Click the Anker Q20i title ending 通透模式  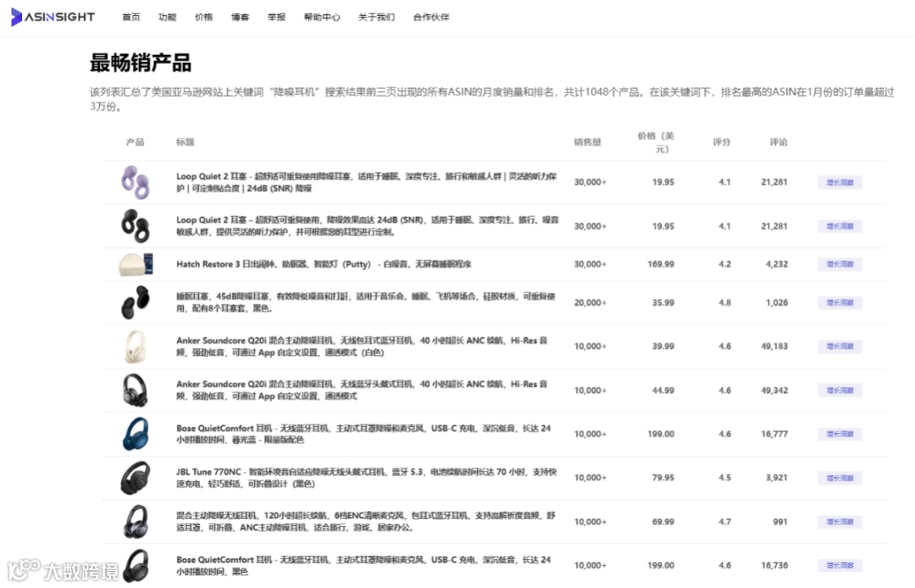[x=362, y=391]
